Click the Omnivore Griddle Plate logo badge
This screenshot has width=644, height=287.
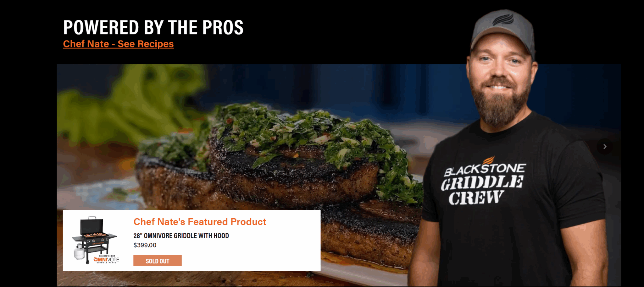pyautogui.click(x=107, y=259)
